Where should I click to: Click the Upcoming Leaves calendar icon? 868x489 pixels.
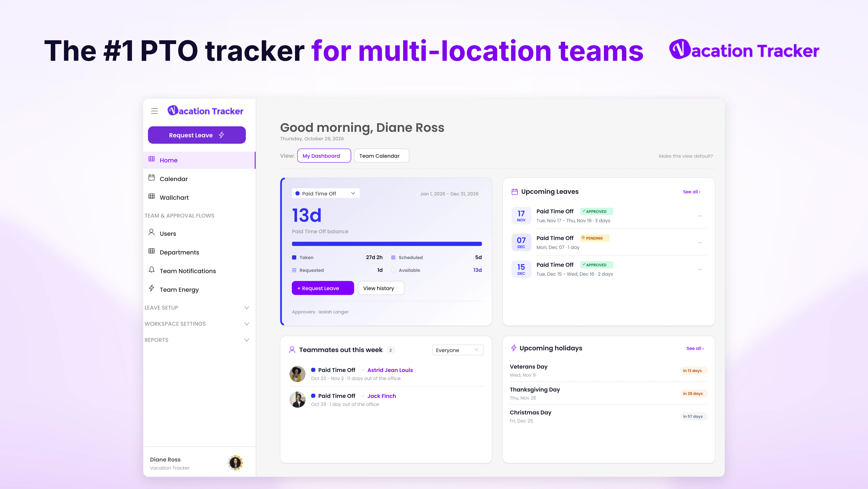[515, 191]
